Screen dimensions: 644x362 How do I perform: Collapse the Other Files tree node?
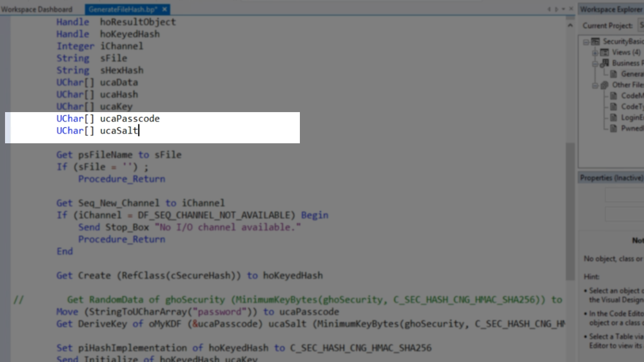click(595, 85)
